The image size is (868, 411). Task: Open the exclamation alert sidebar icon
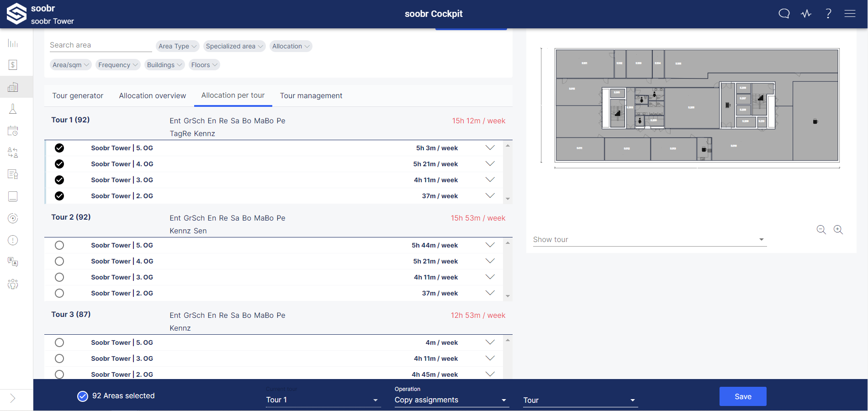[x=13, y=240]
